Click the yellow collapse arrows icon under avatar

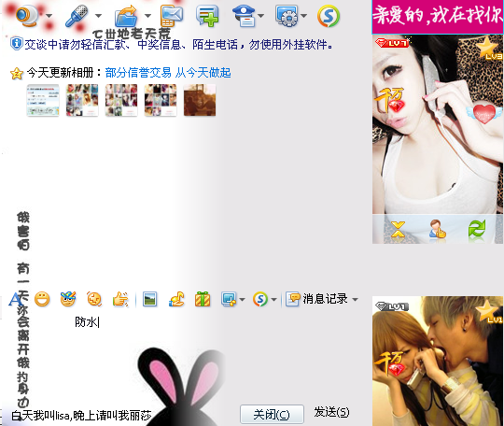[x=398, y=230]
